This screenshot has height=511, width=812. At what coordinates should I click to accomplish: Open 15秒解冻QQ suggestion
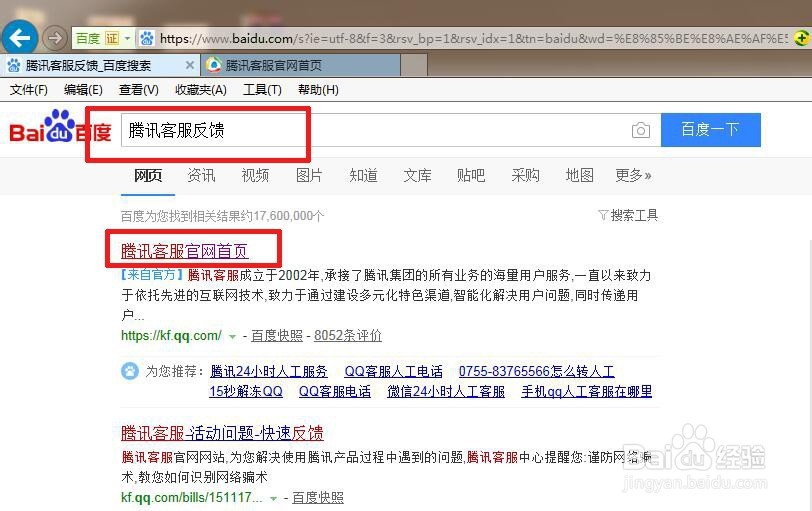point(246,391)
